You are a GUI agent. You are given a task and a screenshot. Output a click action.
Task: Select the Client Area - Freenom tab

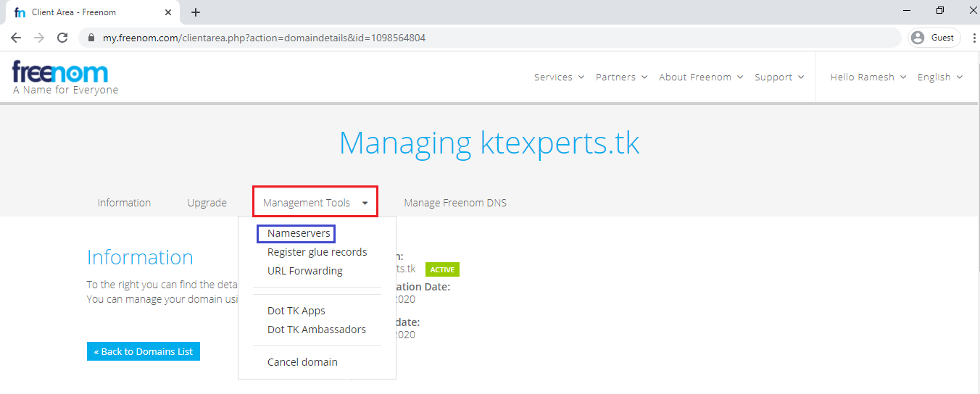tap(94, 12)
